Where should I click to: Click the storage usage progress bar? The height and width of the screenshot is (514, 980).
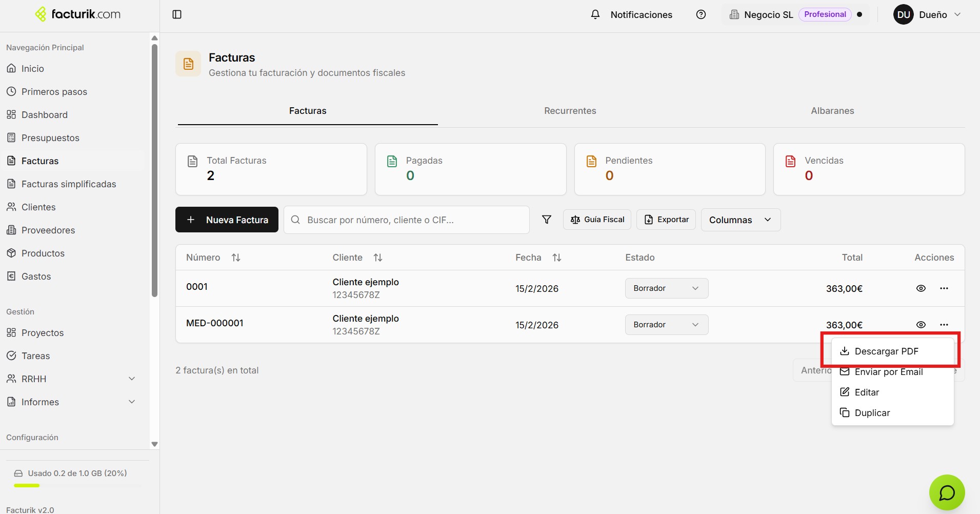click(x=77, y=485)
